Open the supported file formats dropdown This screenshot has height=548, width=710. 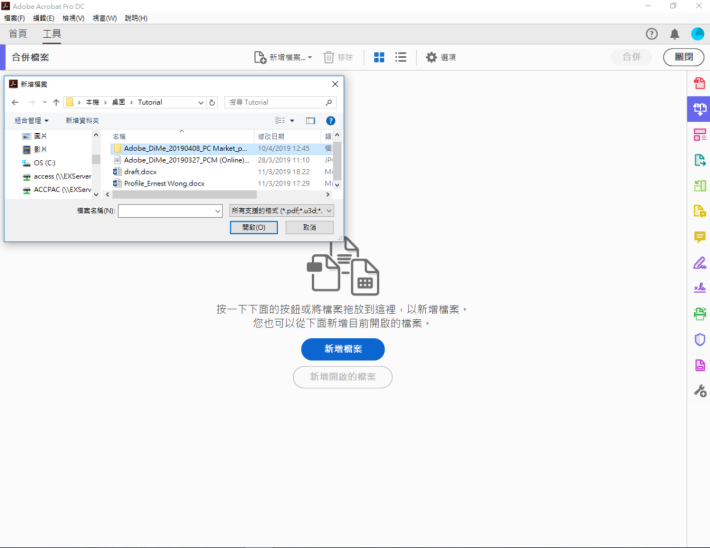282,211
